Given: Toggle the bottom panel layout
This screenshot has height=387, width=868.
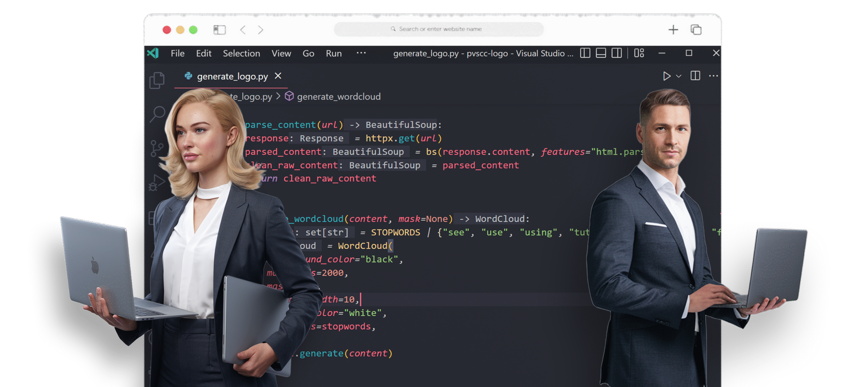Looking at the screenshot, I should point(601,53).
